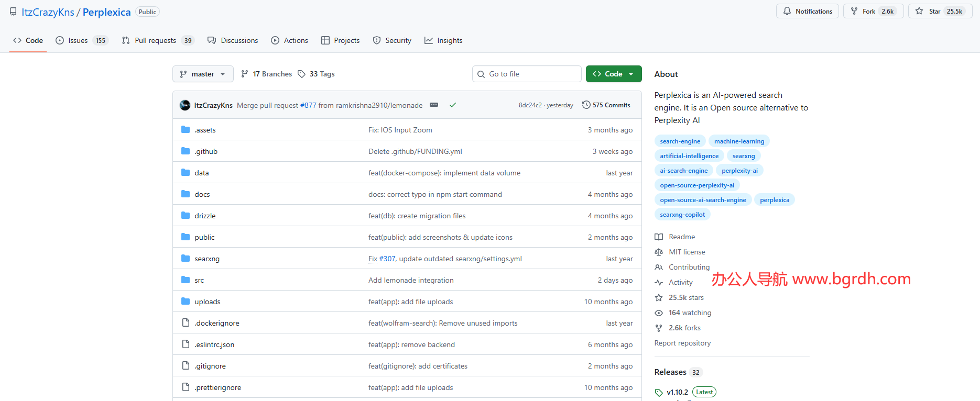Screen dimensions: 980x401
Task: Click the Go to file search field
Action: pos(527,74)
